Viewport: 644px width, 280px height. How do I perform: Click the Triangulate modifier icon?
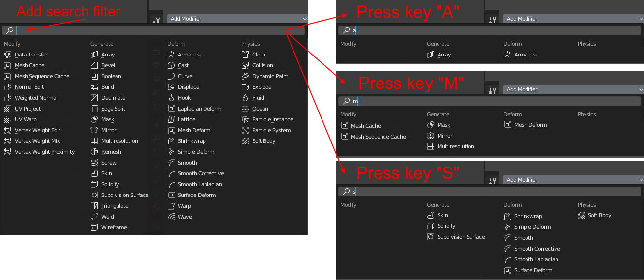click(x=95, y=206)
